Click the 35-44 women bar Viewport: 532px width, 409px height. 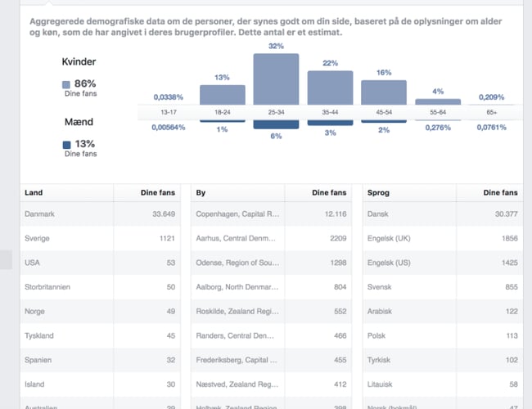[x=330, y=88]
